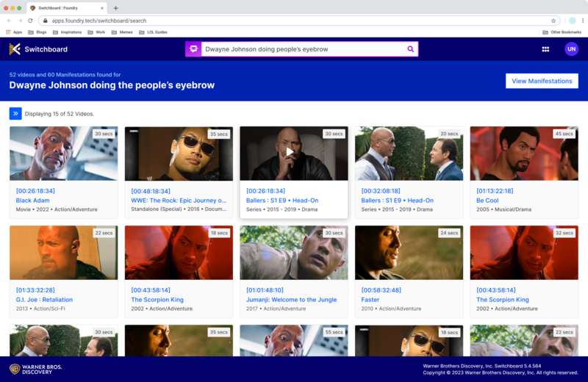588x382 pixels.
Task: Open the G.I. Joe : Retaliation link
Action: click(44, 300)
